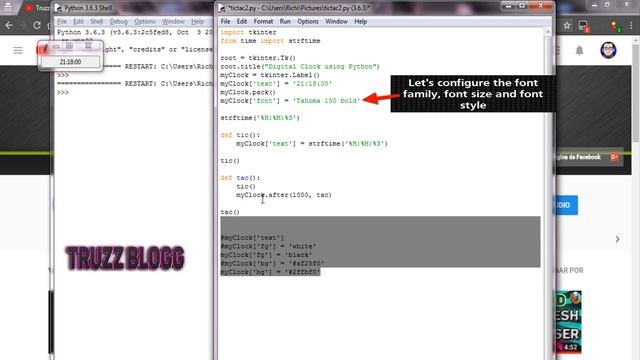Click 'myClock.pack()' line

(x=248, y=92)
